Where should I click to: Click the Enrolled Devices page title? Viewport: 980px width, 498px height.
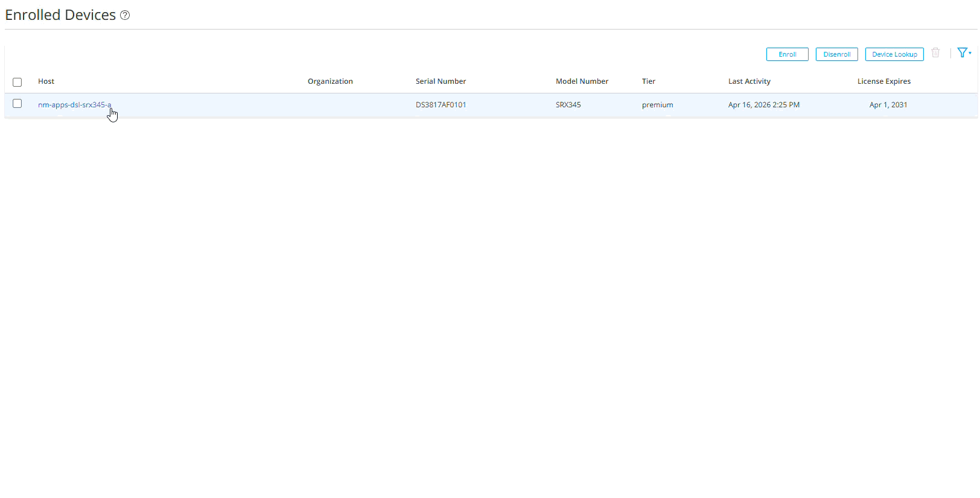pos(60,15)
